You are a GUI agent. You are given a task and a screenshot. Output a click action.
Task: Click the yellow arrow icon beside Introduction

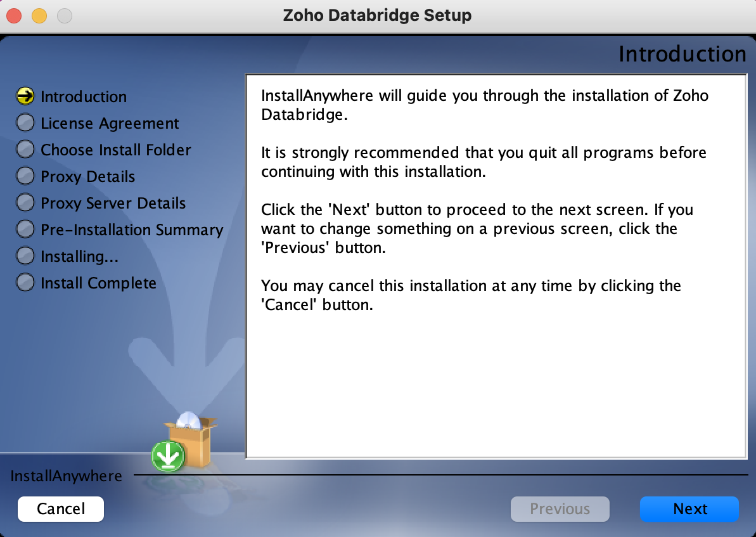pyautogui.click(x=25, y=96)
